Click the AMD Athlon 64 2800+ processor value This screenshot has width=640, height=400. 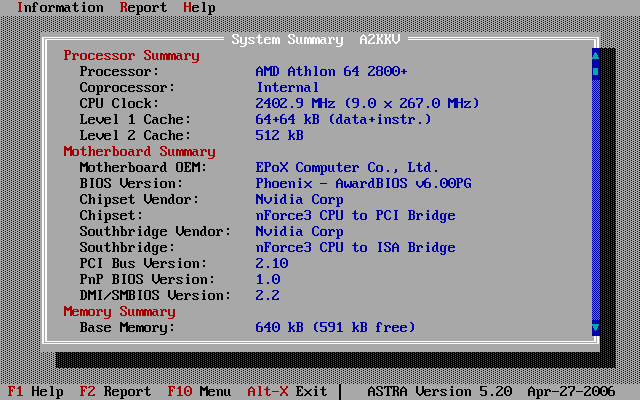[x=331, y=72]
